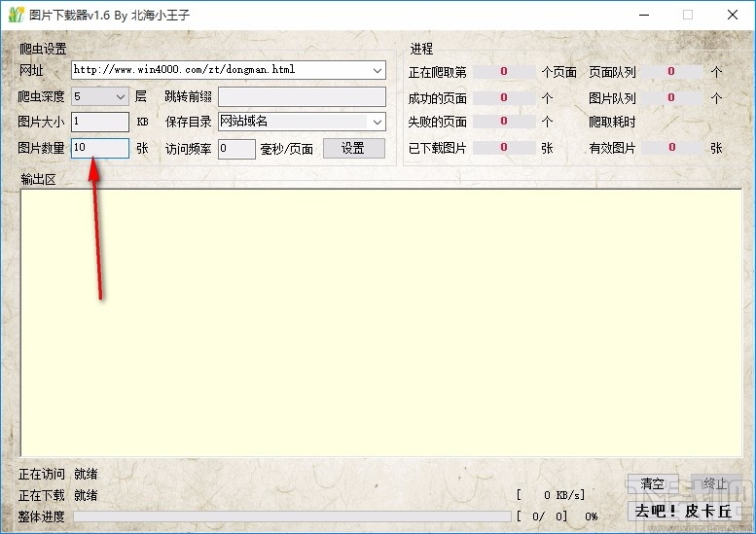Viewport: 756px width, 534px height.
Task: Click the 0 KB/s speed readout
Action: 550,495
